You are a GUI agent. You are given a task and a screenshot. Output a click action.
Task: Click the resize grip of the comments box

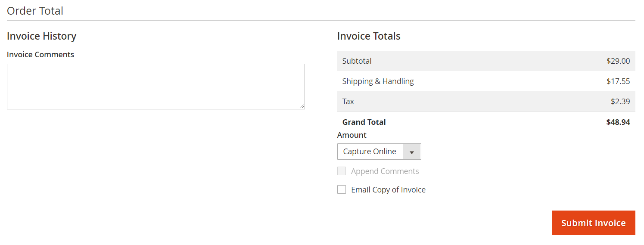pos(302,106)
